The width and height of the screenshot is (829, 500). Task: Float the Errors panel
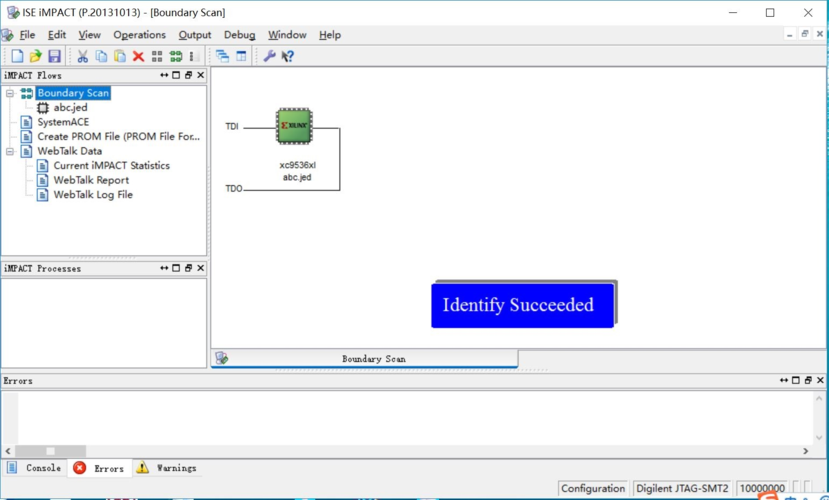point(808,380)
